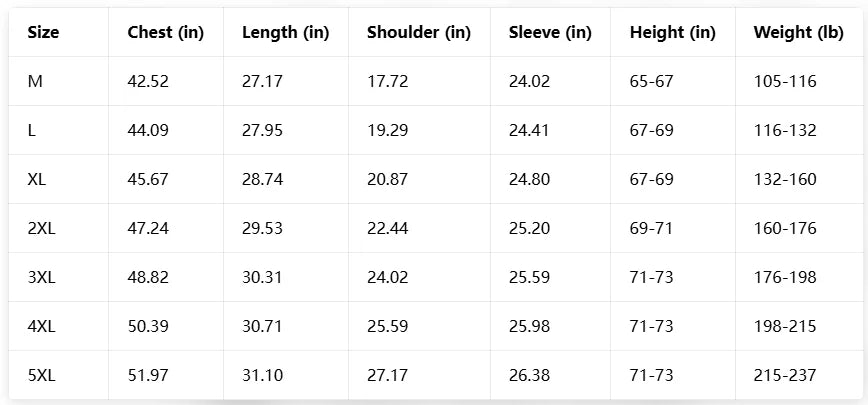Click the Chest (in) column header

tap(165, 32)
